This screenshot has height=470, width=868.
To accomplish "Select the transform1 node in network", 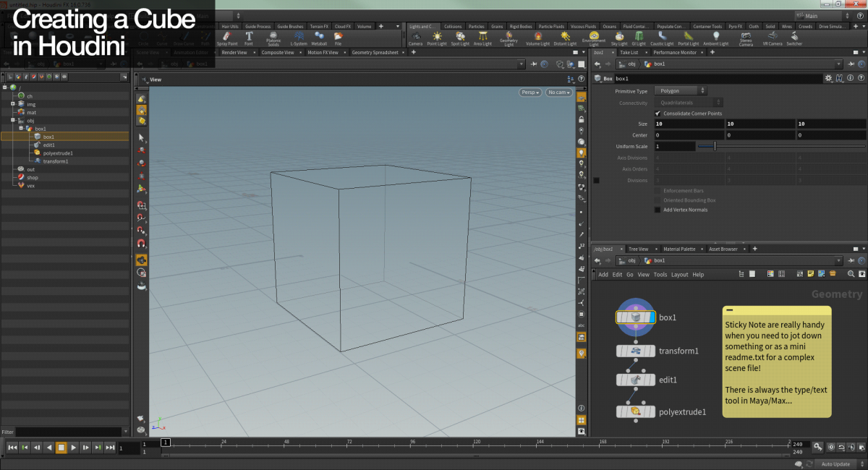I will tap(635, 351).
